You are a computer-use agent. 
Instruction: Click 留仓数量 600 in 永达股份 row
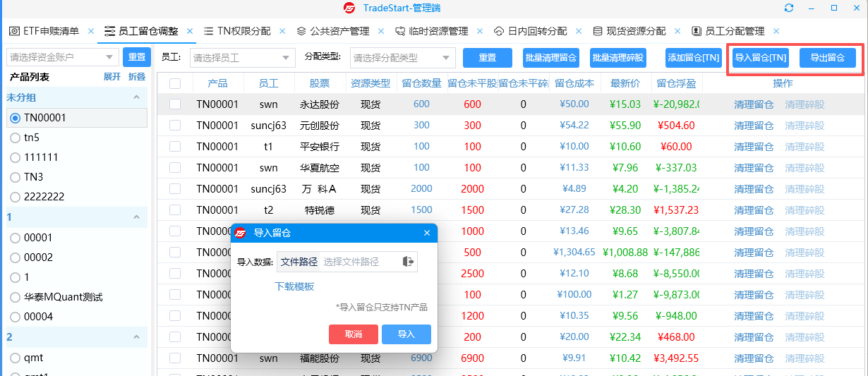click(x=421, y=104)
